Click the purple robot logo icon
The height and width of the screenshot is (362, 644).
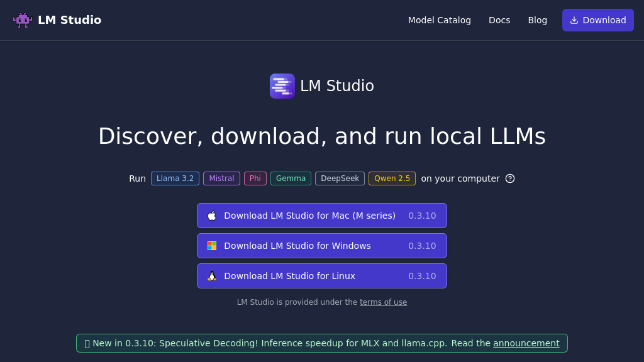(23, 20)
